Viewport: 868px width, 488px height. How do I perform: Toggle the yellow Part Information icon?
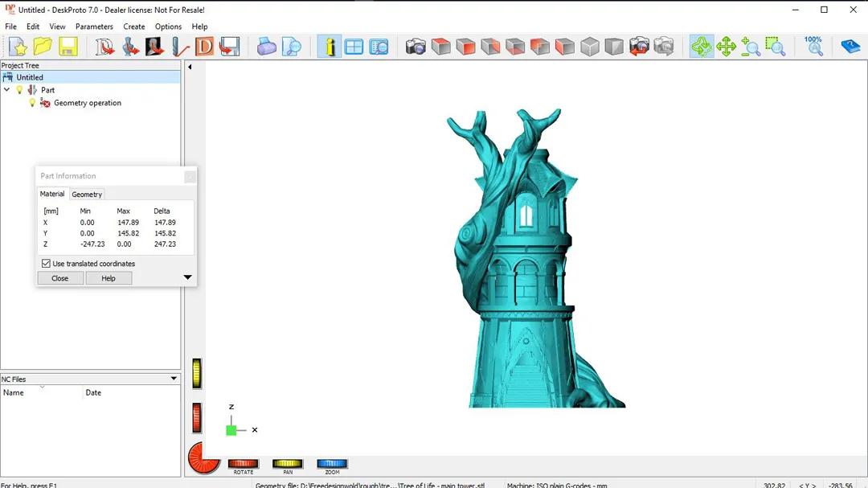pyautogui.click(x=330, y=47)
